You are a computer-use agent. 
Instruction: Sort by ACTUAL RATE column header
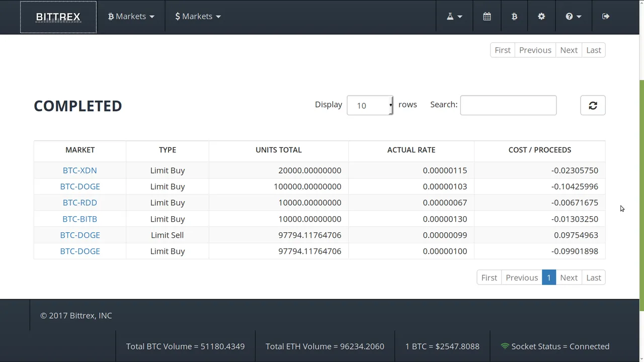(x=411, y=150)
